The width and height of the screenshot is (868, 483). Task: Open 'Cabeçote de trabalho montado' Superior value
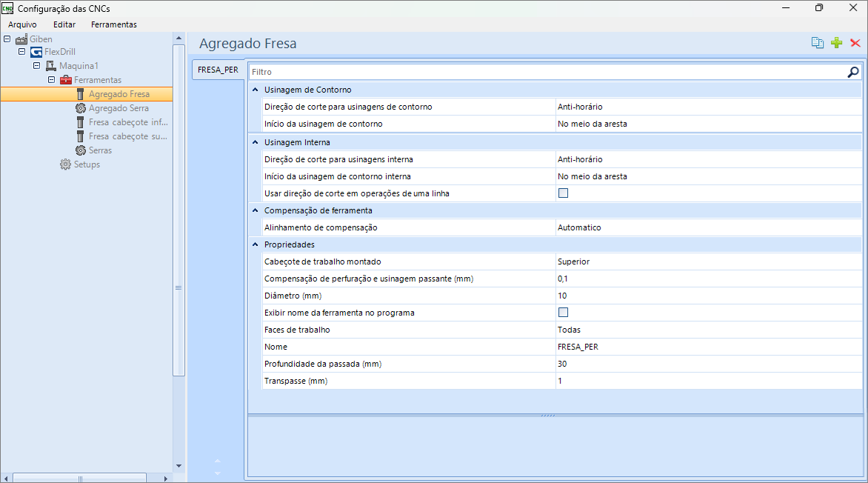[707, 262]
